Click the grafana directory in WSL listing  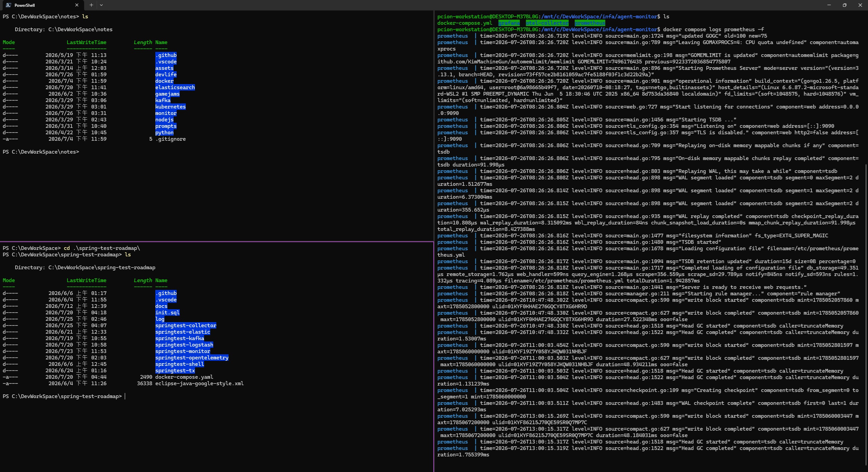(x=509, y=23)
